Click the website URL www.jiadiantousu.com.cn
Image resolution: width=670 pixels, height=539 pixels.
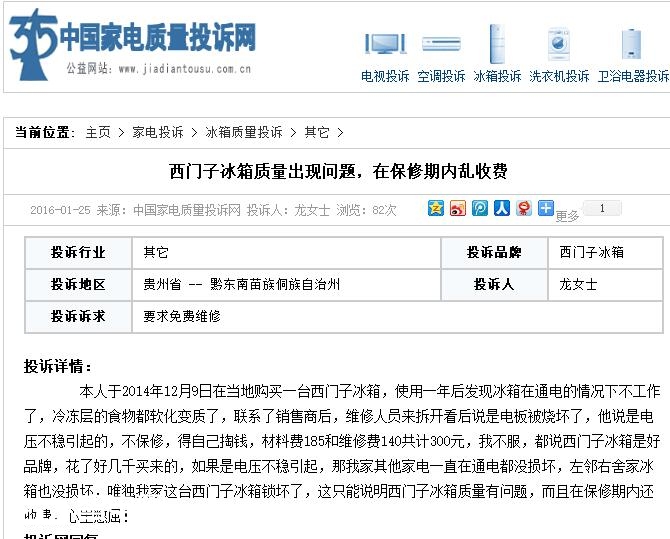click(x=185, y=69)
